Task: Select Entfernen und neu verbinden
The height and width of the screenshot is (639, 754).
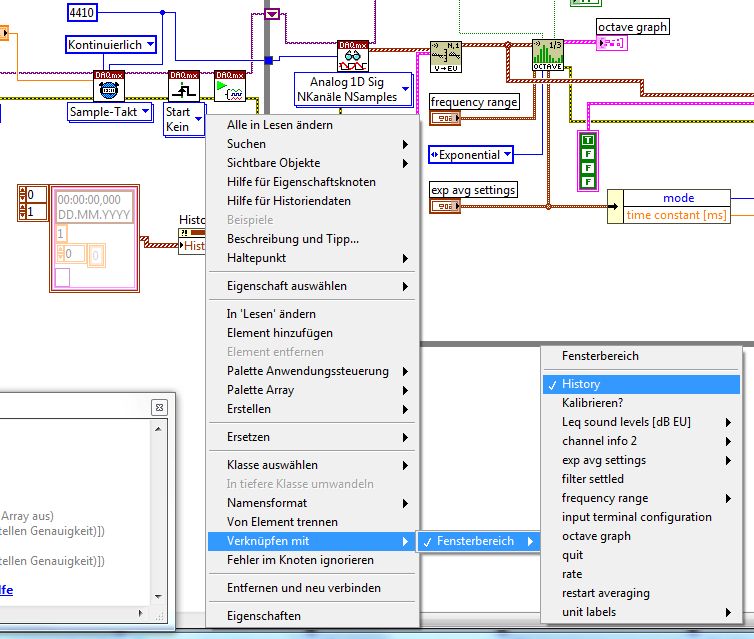Action: 312,588
